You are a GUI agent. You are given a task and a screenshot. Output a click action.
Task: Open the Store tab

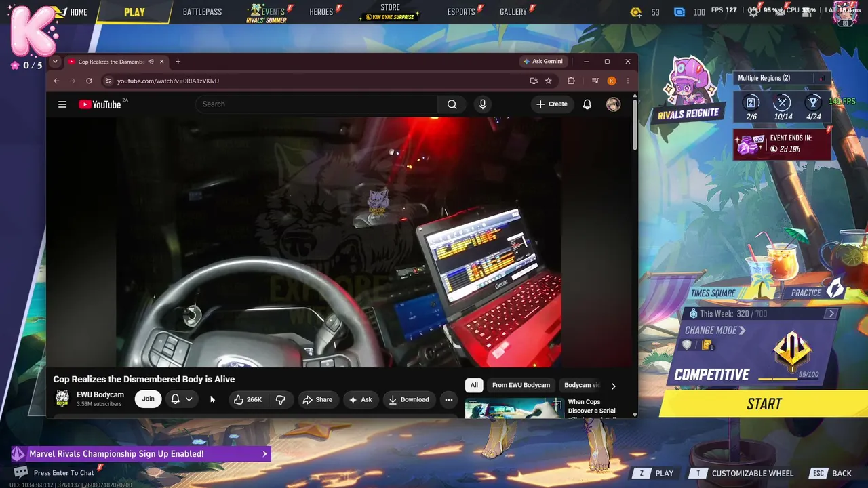(390, 12)
